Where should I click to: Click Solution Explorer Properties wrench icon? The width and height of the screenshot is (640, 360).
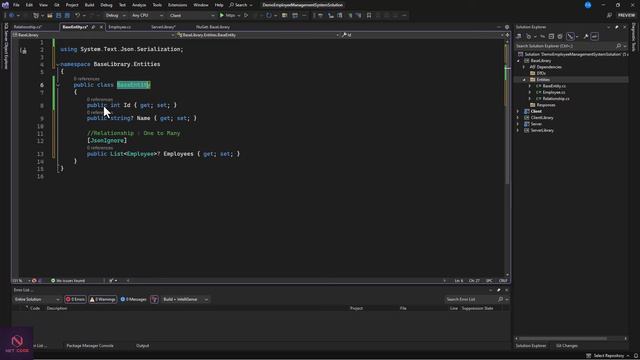pyautogui.click(x=586, y=36)
